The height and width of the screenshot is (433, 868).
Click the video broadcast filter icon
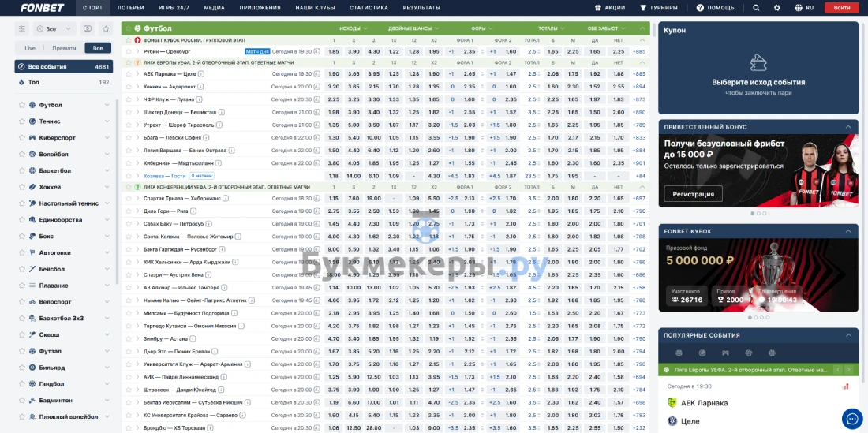coord(87,28)
